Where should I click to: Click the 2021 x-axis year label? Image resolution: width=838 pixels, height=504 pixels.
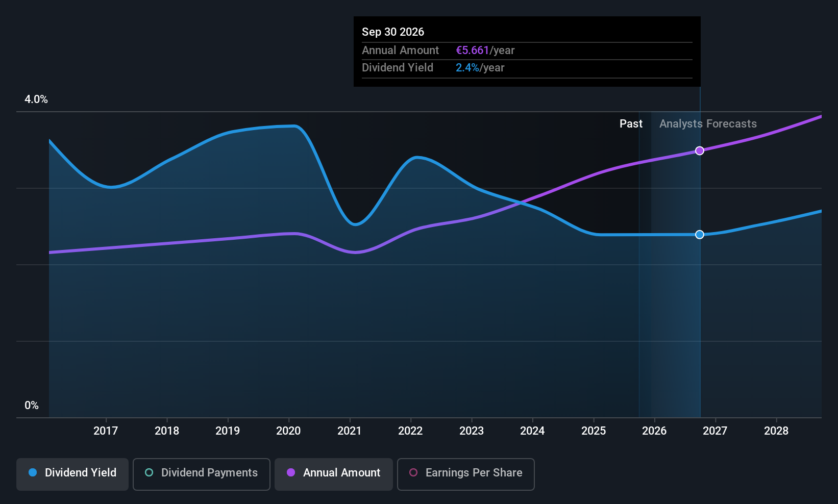(350, 431)
